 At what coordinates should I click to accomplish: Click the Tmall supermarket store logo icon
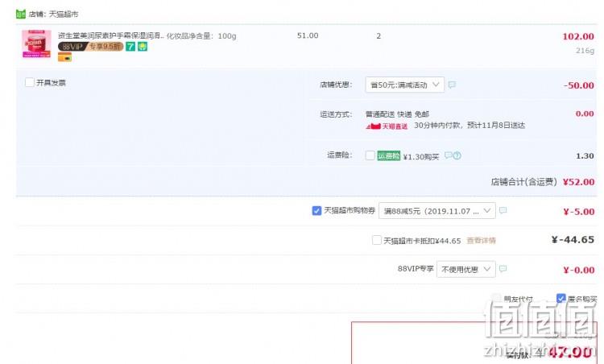[x=20, y=14]
